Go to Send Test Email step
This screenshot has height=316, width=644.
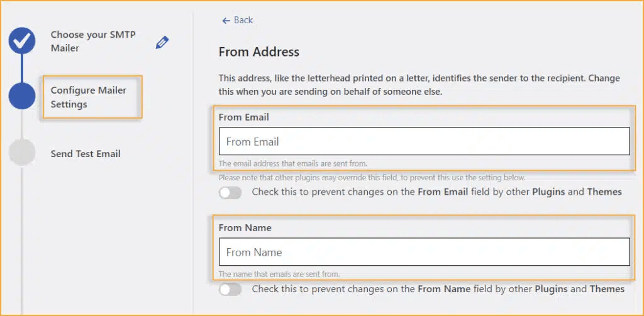point(86,154)
